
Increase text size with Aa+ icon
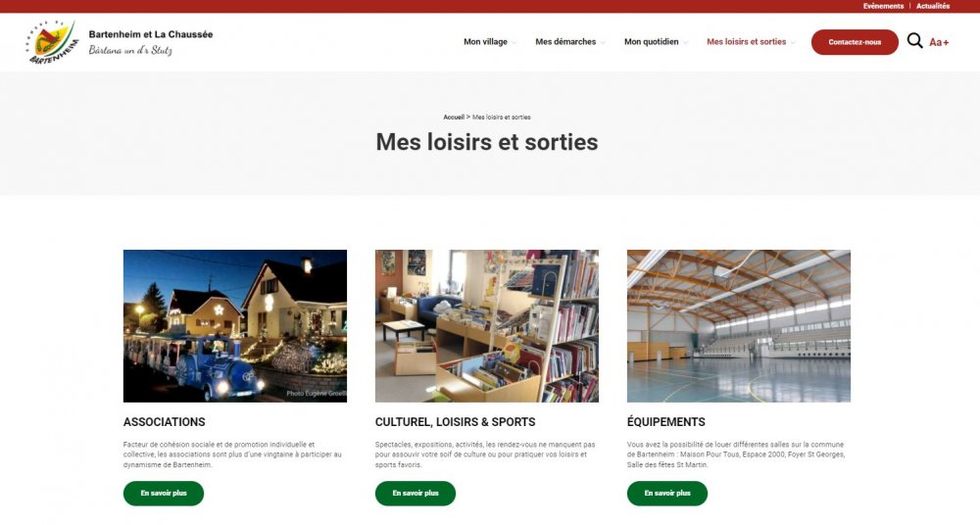(x=939, y=42)
